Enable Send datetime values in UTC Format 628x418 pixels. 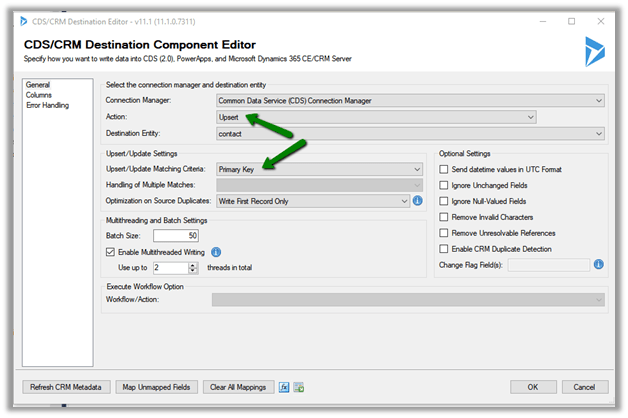point(445,171)
